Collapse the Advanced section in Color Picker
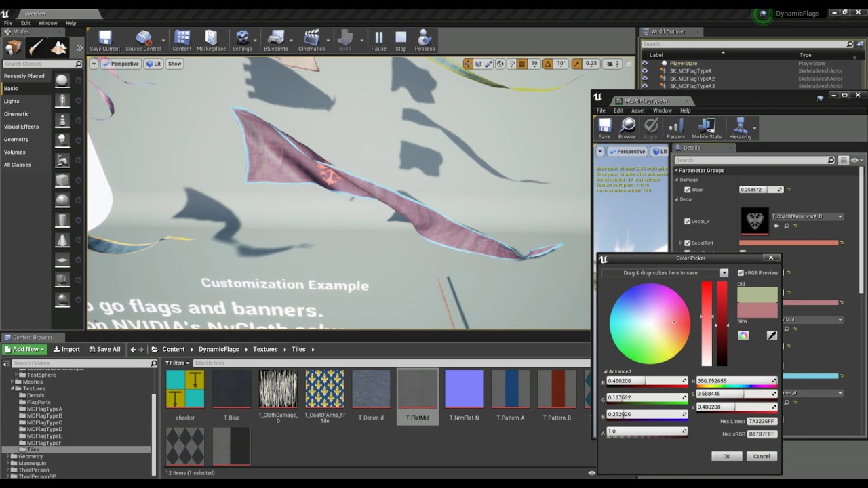868x488 pixels. (x=606, y=371)
